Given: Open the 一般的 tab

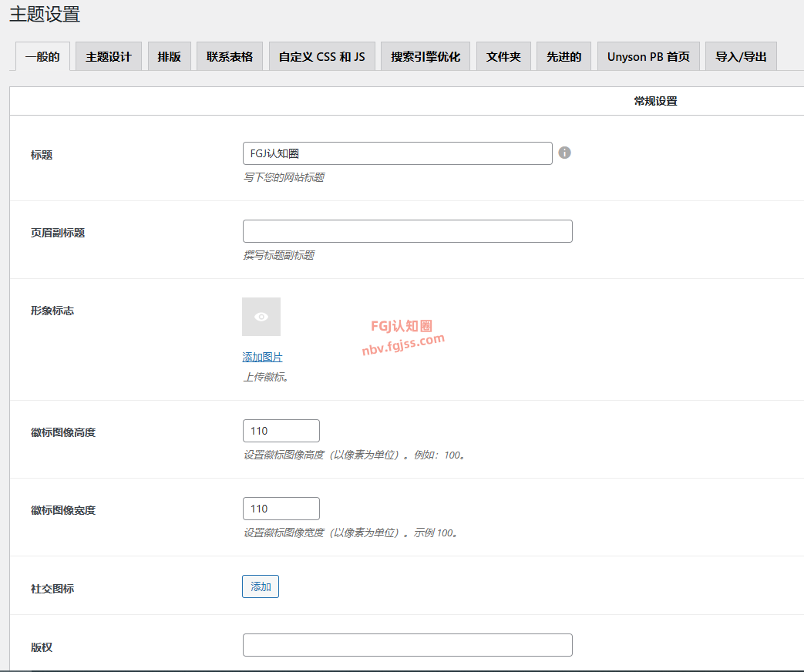Looking at the screenshot, I should click(42, 57).
